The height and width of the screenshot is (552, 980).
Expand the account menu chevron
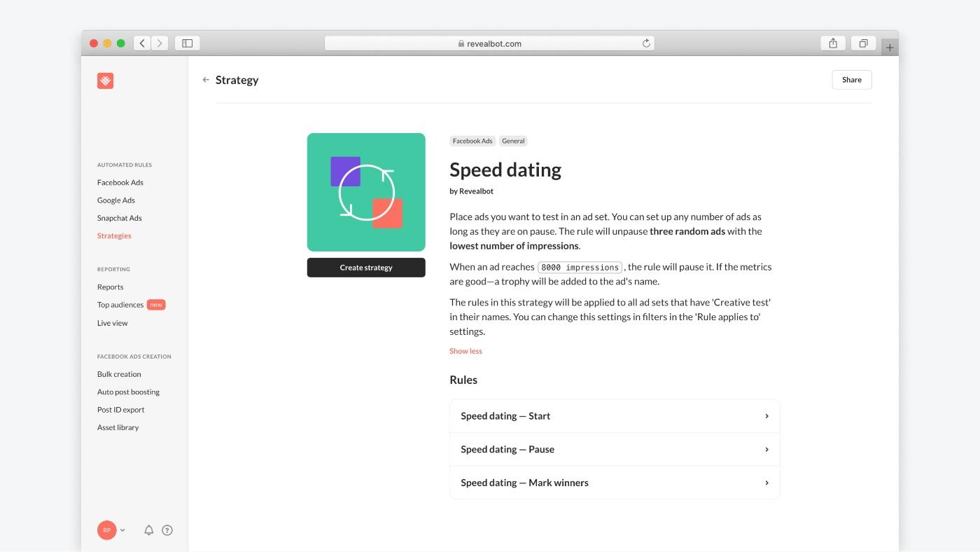122,530
